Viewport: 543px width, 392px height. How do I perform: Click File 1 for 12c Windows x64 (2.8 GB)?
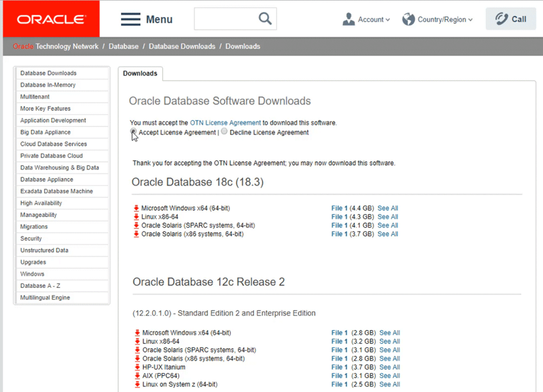coord(339,333)
